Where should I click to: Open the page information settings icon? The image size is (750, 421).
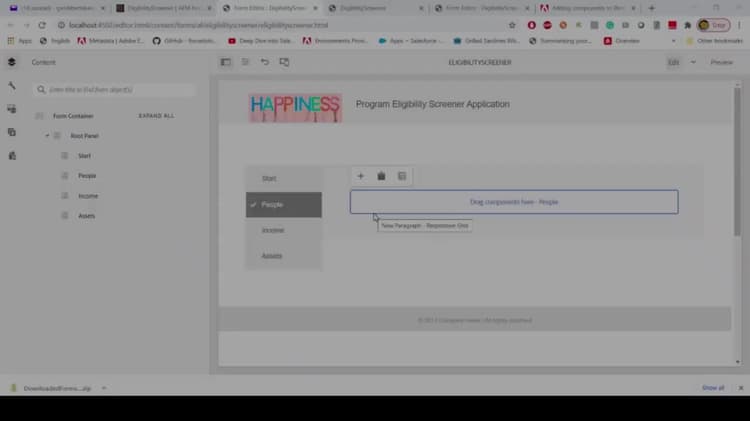pyautogui.click(x=245, y=62)
